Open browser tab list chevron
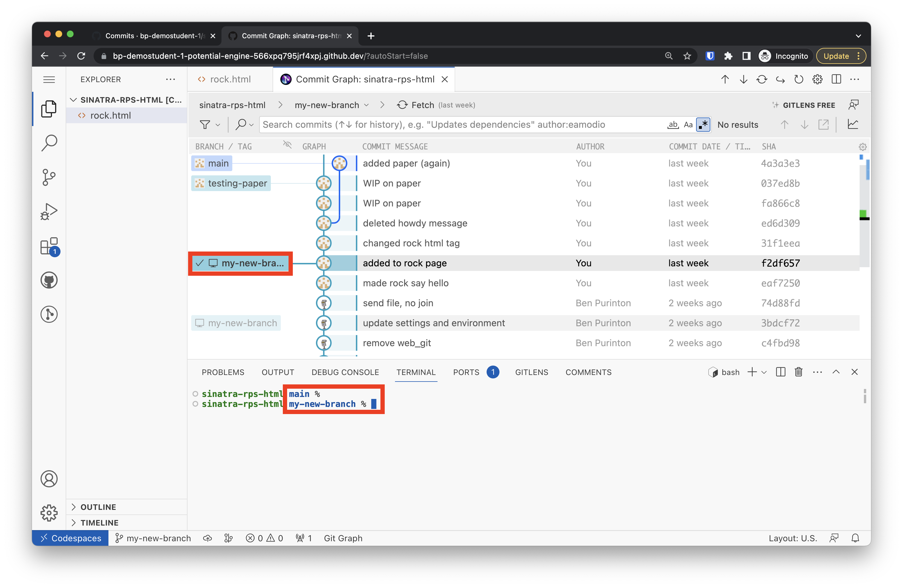The height and width of the screenshot is (588, 903). click(x=858, y=36)
